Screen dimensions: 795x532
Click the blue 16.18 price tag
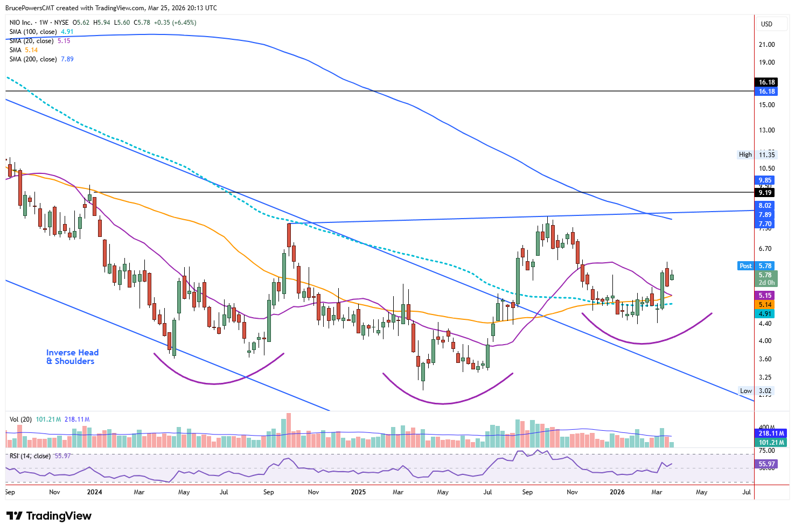(766, 92)
